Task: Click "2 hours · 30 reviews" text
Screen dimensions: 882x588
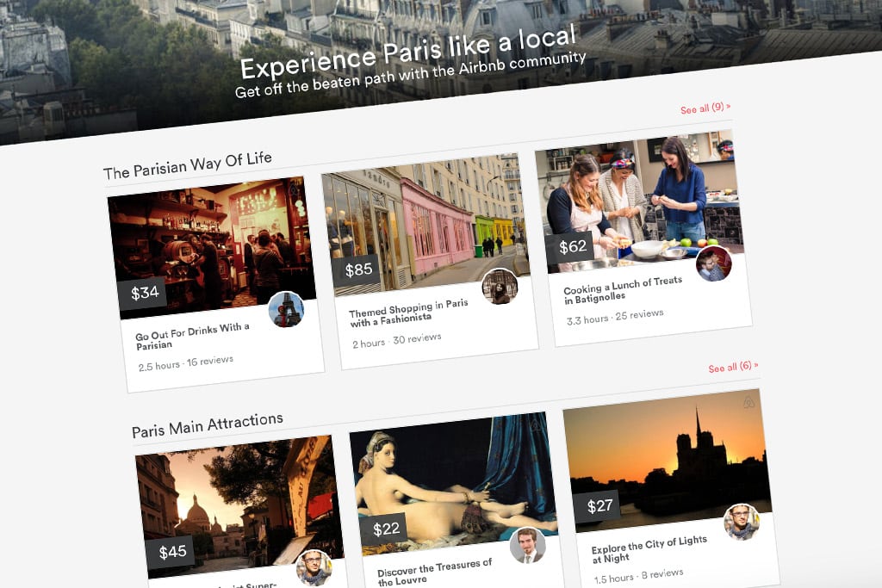Action: click(396, 340)
